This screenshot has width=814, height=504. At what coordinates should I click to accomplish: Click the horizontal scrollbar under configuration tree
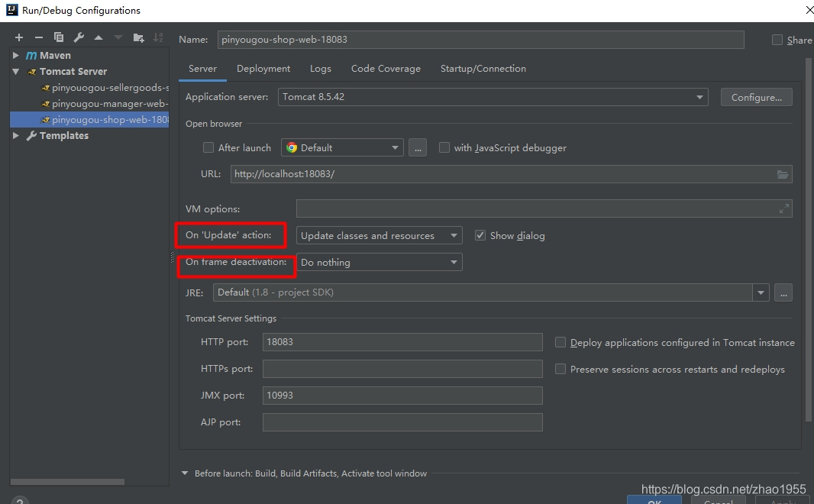coord(67,482)
